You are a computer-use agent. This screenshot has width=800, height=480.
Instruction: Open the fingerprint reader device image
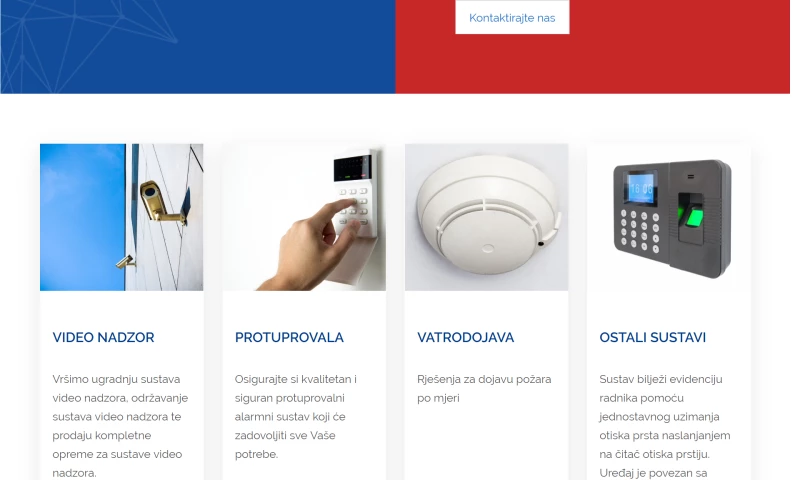669,217
